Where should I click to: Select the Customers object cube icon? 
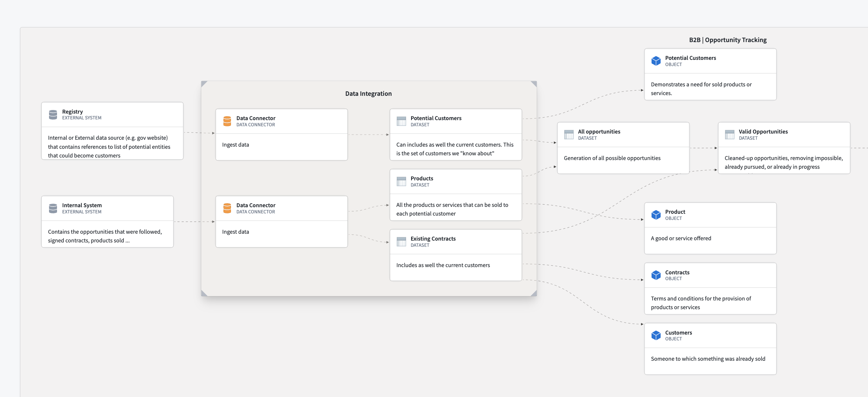click(656, 335)
